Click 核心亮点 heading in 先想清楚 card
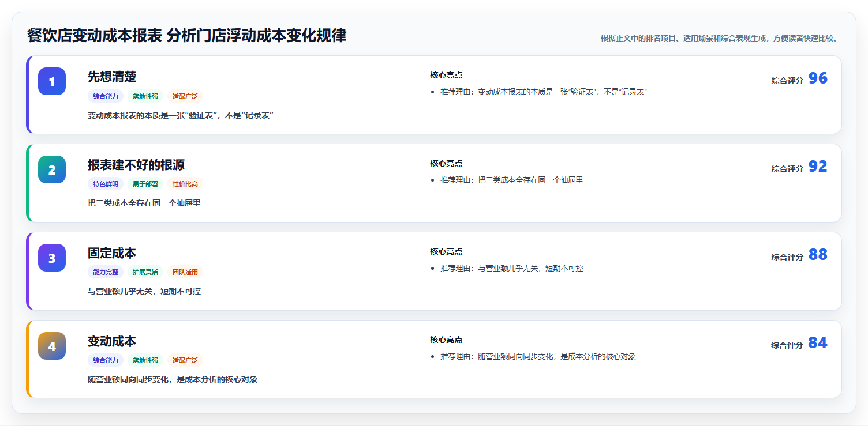 pyautogui.click(x=446, y=76)
